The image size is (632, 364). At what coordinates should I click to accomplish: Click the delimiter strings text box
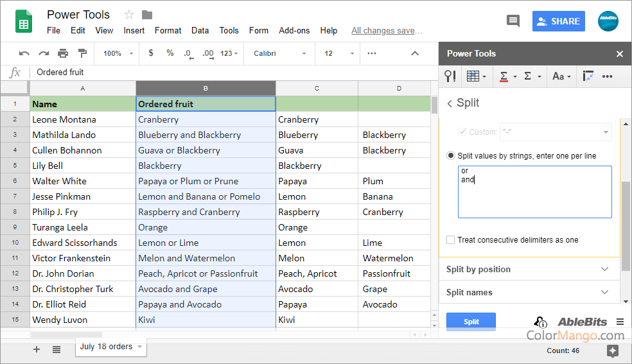534,193
